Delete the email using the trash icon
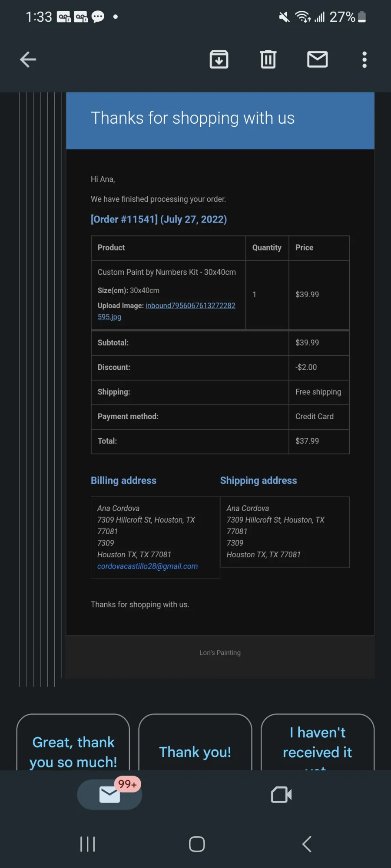This screenshot has width=391, height=868. coord(268,59)
